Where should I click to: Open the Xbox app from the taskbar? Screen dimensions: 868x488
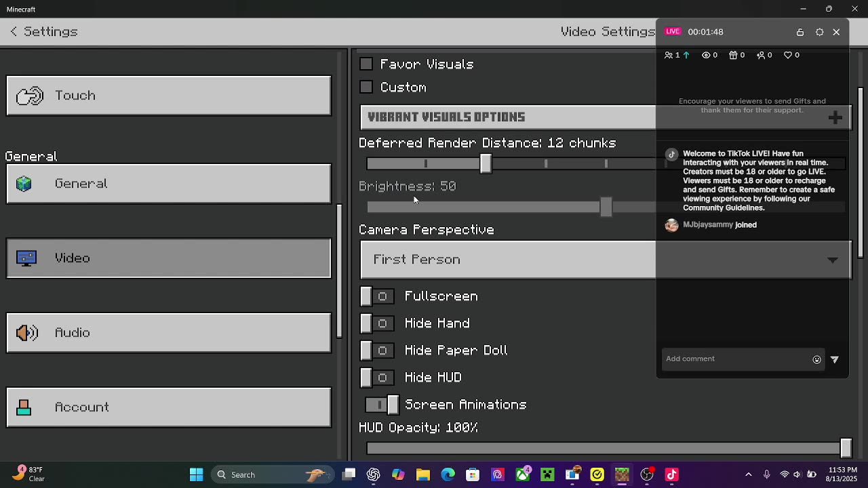click(x=523, y=474)
